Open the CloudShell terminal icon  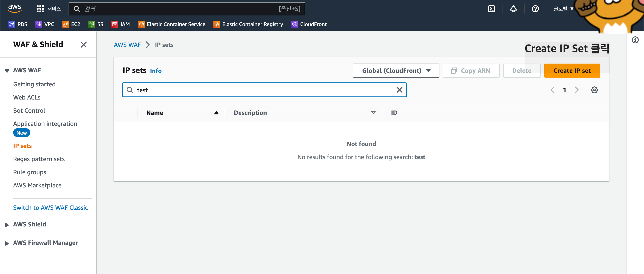click(491, 9)
